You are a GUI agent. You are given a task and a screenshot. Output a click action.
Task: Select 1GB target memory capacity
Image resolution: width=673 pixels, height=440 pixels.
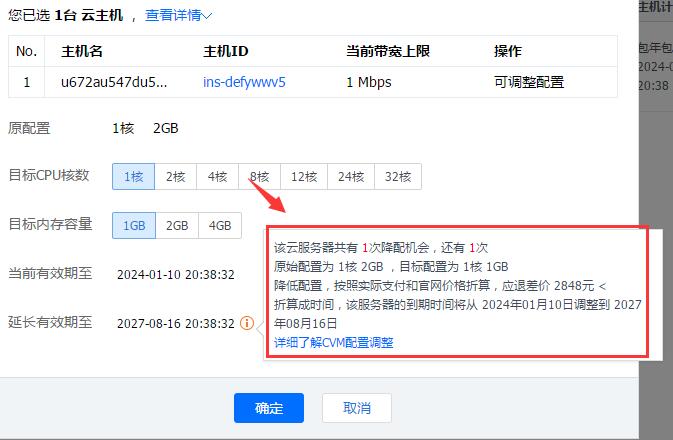click(133, 226)
